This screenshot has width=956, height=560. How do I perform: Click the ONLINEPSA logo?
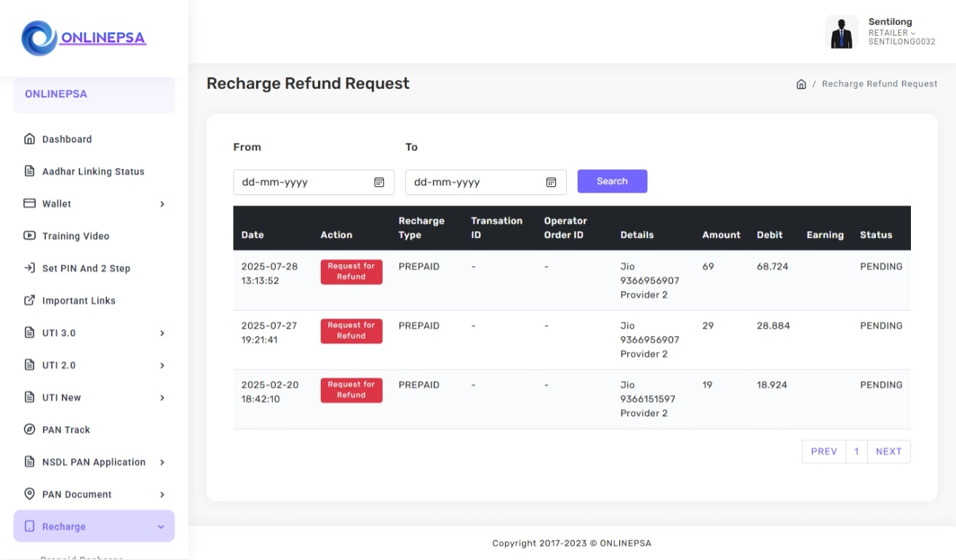point(84,38)
